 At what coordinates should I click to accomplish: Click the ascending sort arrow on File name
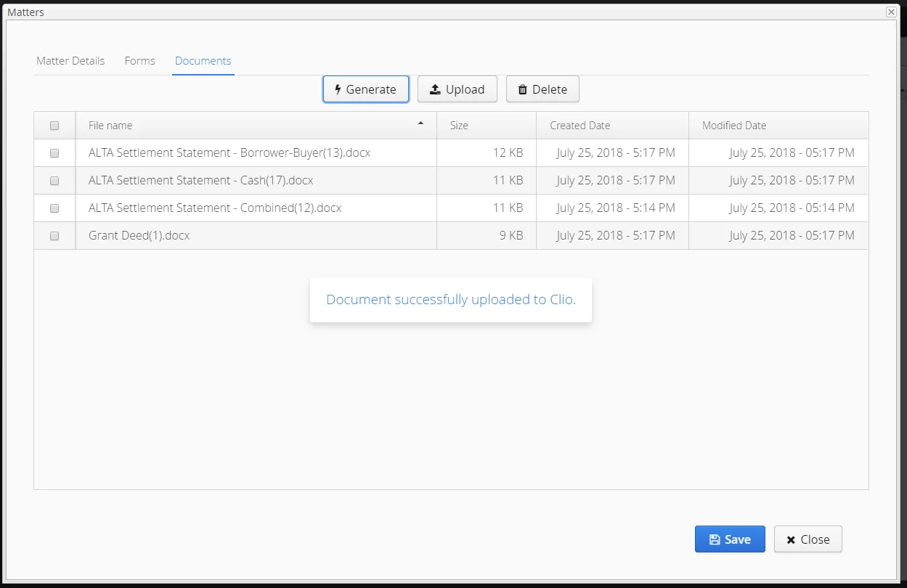click(x=421, y=124)
